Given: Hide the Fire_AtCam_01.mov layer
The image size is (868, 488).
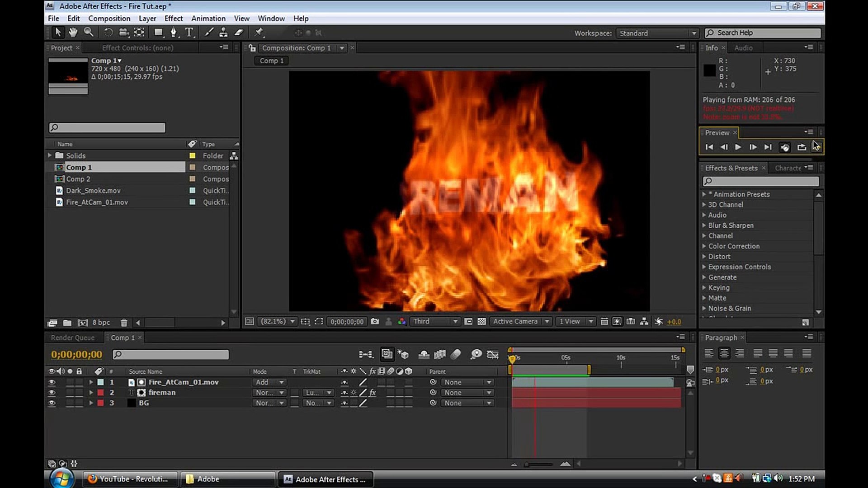Looking at the screenshot, I should click(x=52, y=382).
